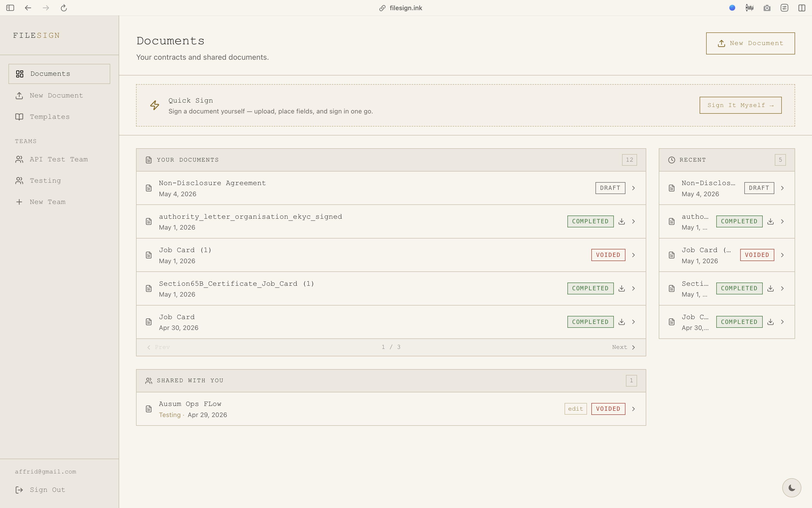Open Section65B_Certificate row chevron in Your Documents
The height and width of the screenshot is (508, 812).
[633, 288]
